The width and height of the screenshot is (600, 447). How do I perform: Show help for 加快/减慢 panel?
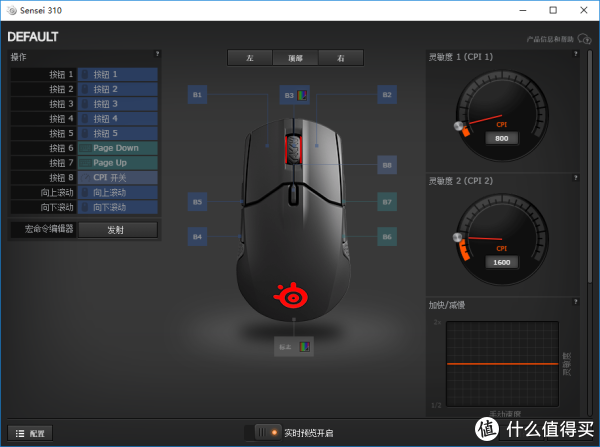[x=575, y=302]
